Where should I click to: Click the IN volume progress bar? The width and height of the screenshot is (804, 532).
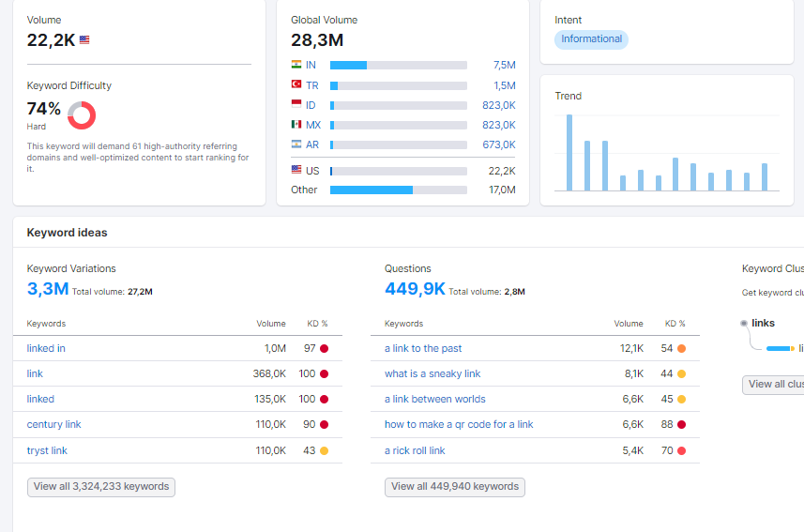point(399,65)
